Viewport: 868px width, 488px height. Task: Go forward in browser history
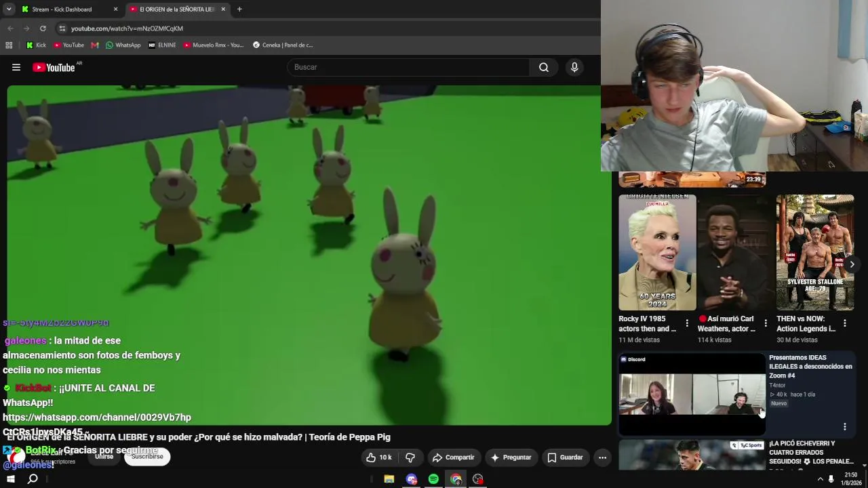pos(26,28)
